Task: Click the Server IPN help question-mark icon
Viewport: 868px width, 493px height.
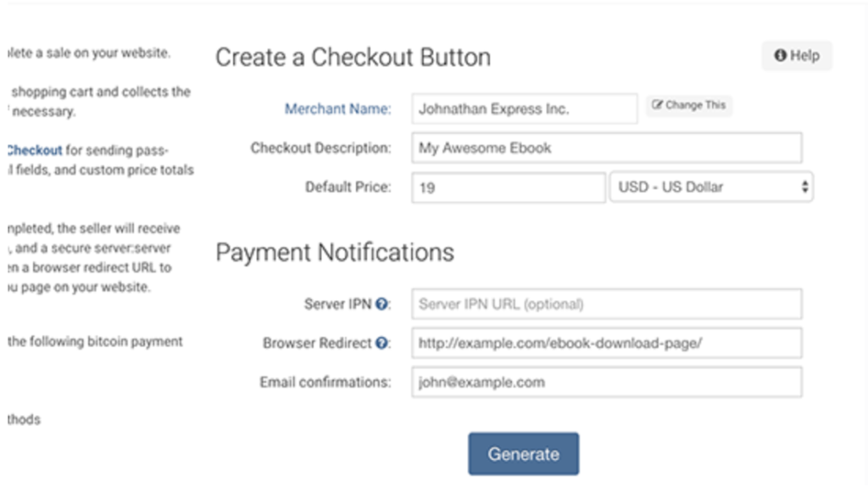Action: pos(382,304)
